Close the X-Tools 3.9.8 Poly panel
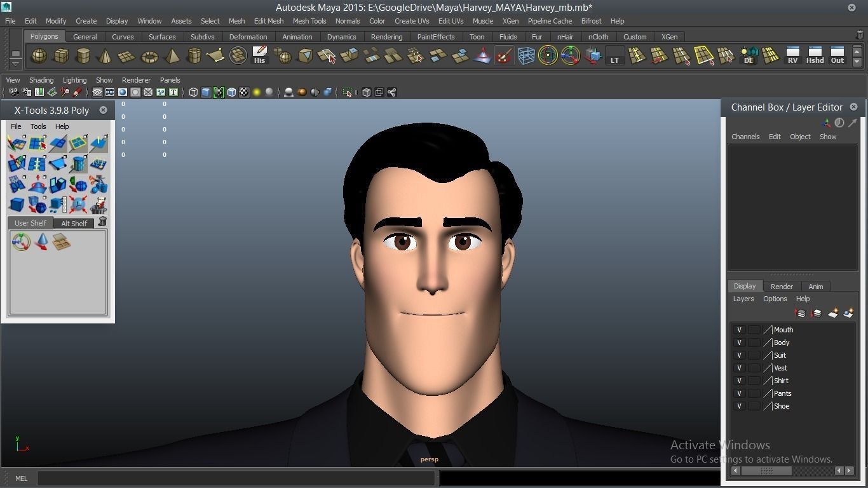The height and width of the screenshot is (488, 868). pyautogui.click(x=103, y=110)
